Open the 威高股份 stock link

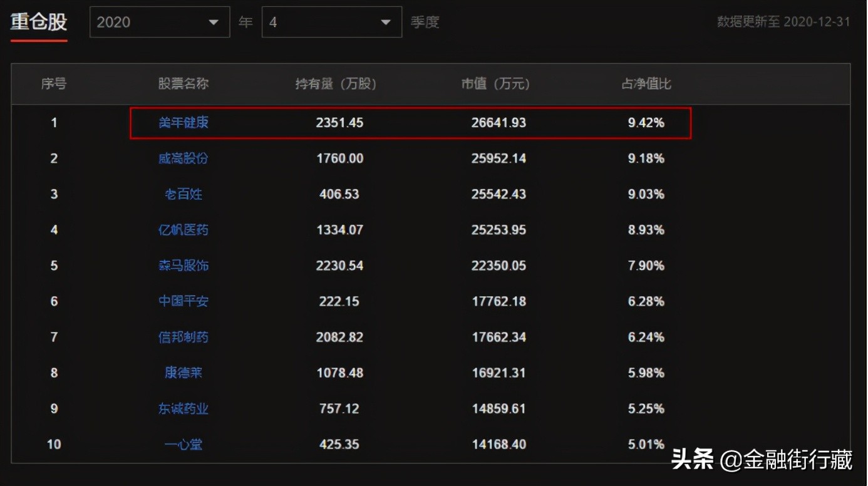coord(183,158)
